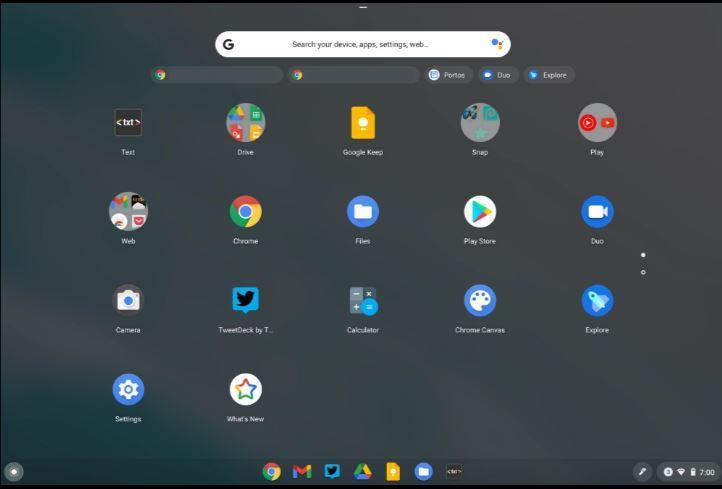Image resolution: width=722 pixels, height=489 pixels.
Task: Open the Play apps folder
Action: [597, 123]
